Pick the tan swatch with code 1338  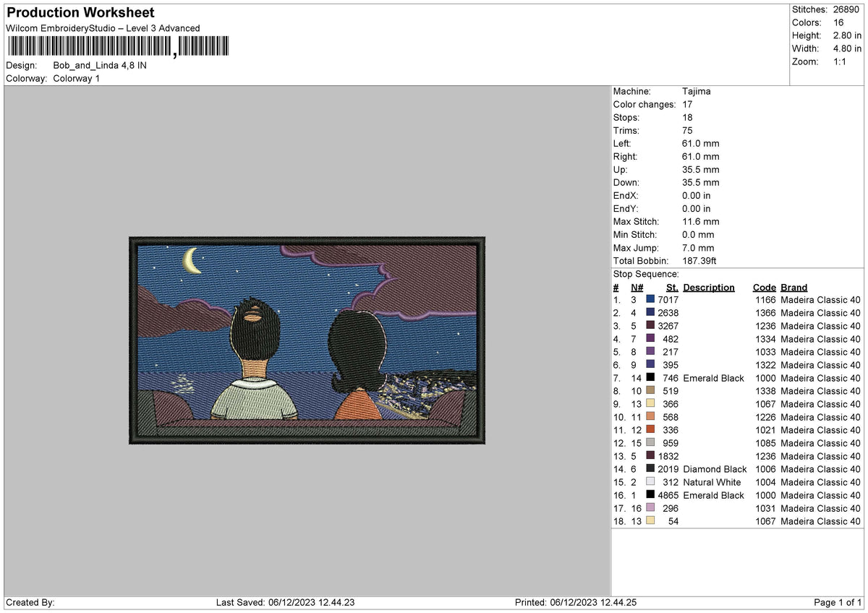click(x=651, y=390)
